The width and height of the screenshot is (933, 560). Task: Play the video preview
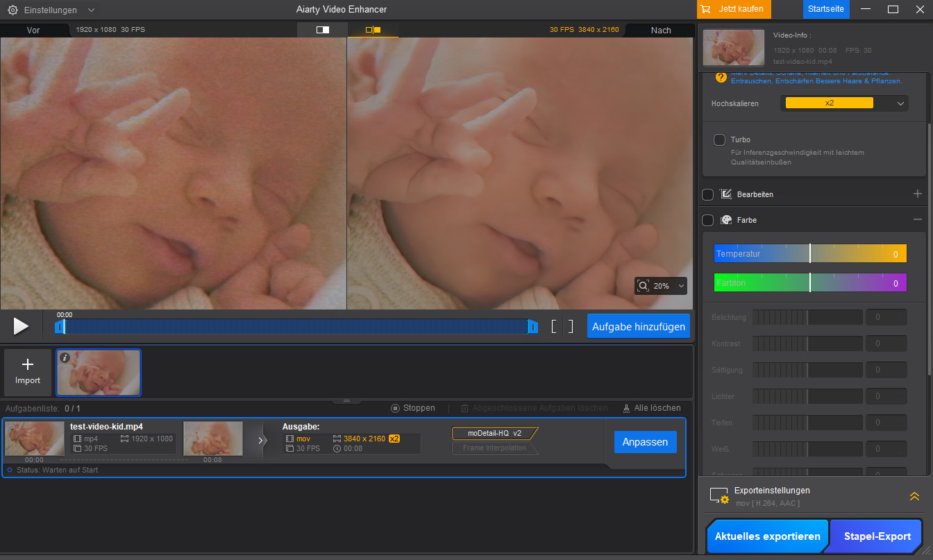21,326
